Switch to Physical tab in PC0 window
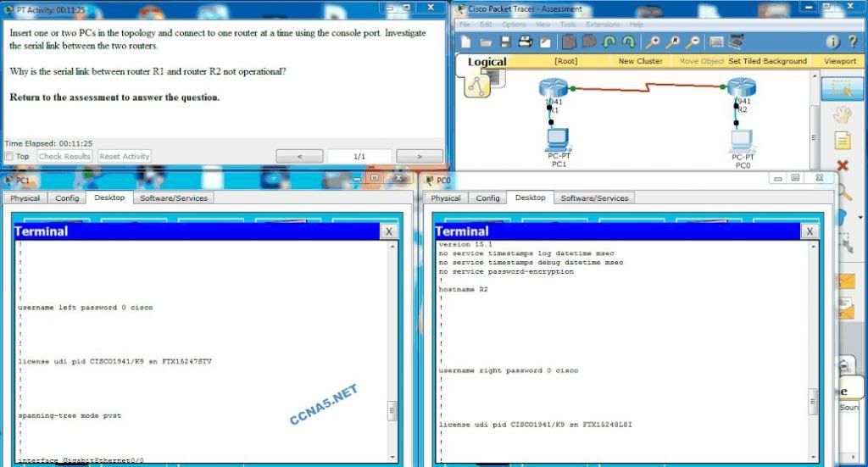The image size is (868, 467). (x=446, y=198)
